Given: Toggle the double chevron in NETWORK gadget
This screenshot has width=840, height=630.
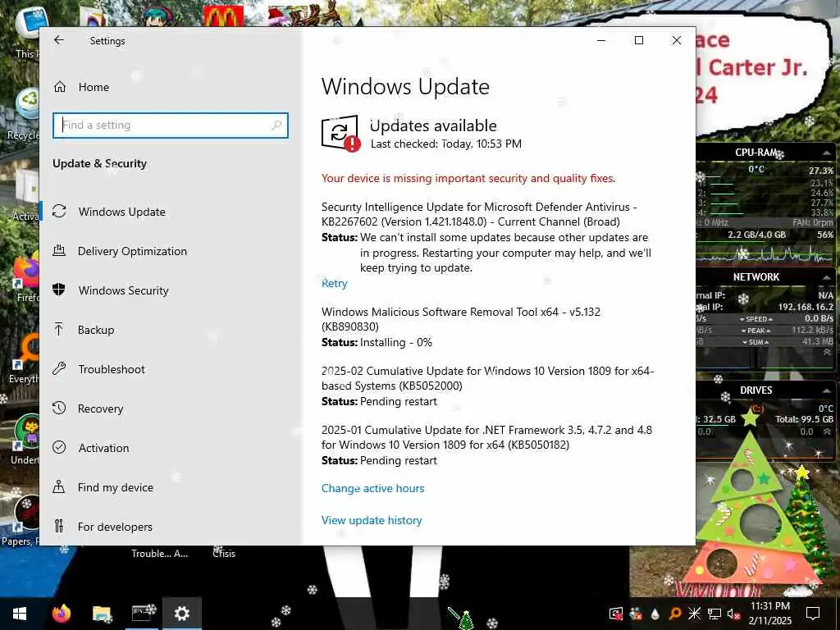Looking at the screenshot, I should coord(827,353).
